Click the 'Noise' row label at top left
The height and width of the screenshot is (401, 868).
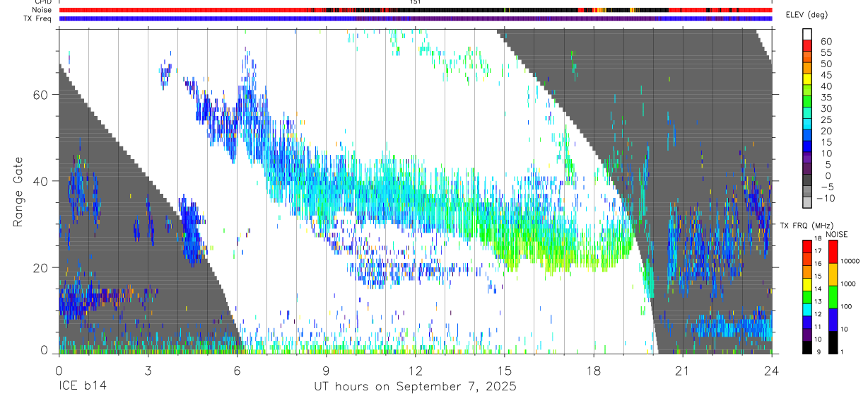pos(42,10)
